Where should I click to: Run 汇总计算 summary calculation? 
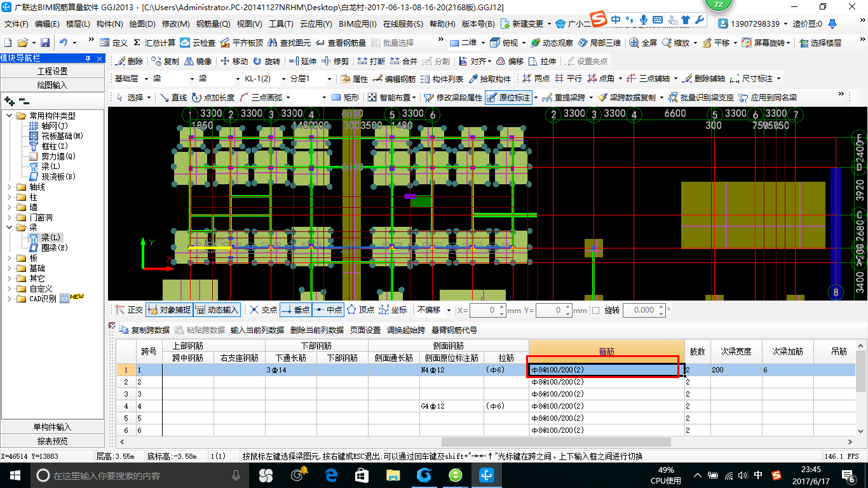(154, 43)
